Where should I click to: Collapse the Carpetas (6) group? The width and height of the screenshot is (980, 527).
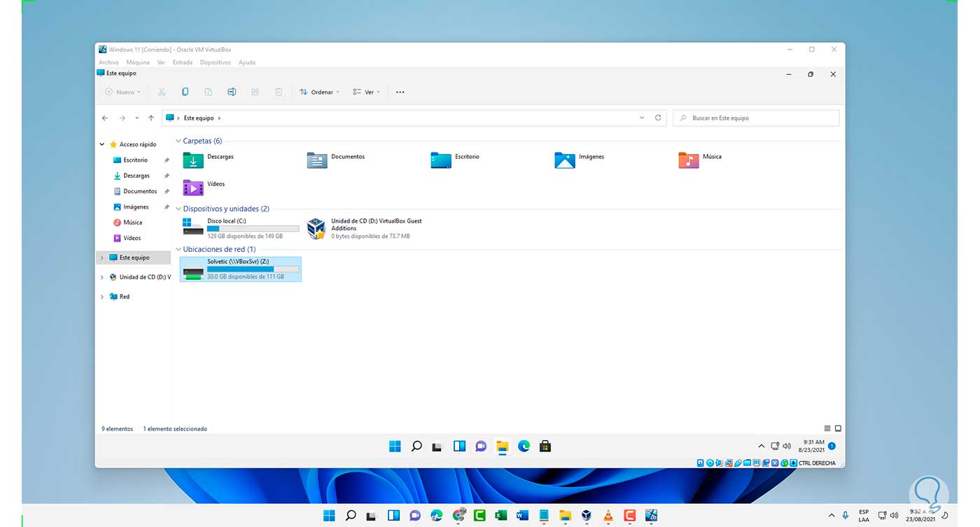[x=178, y=141]
